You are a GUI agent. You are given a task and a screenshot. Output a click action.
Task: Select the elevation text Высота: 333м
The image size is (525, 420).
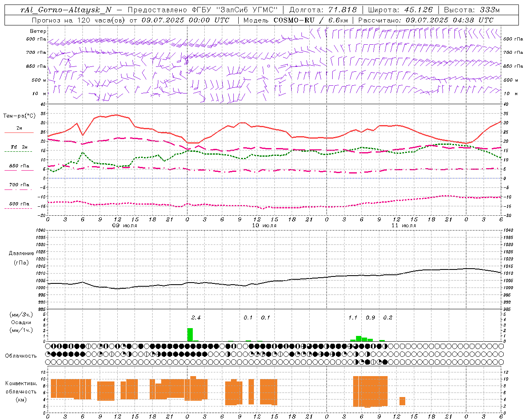pyautogui.click(x=472, y=10)
